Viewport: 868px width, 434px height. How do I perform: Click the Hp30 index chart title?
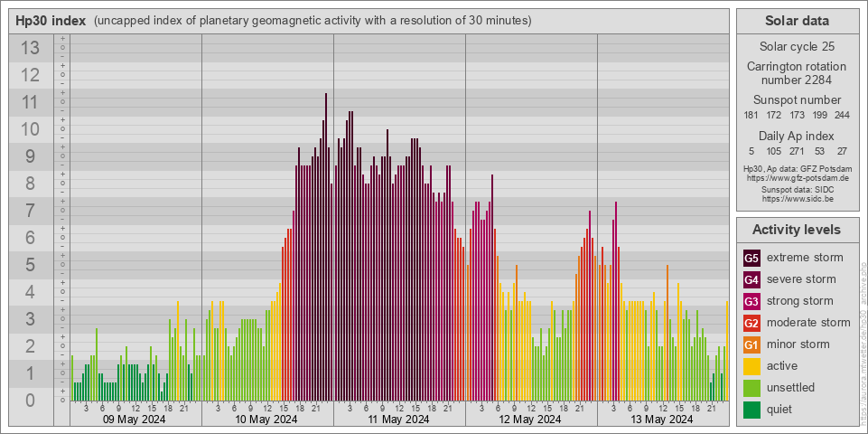click(51, 21)
